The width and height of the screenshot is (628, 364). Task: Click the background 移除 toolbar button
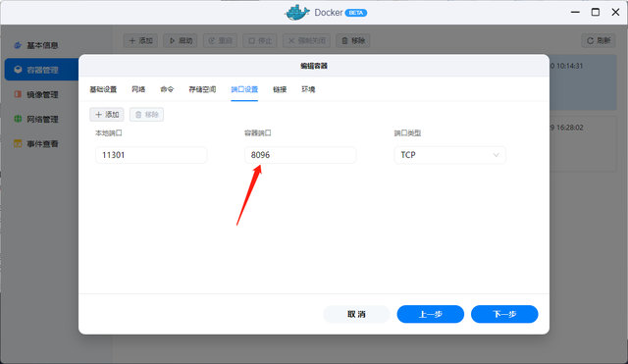353,40
